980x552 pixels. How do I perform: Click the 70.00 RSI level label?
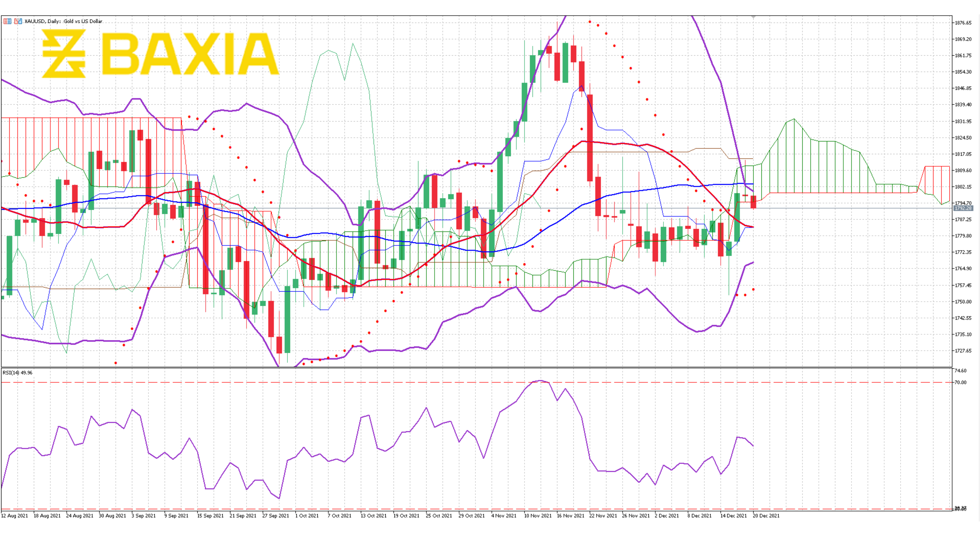pyautogui.click(x=960, y=382)
